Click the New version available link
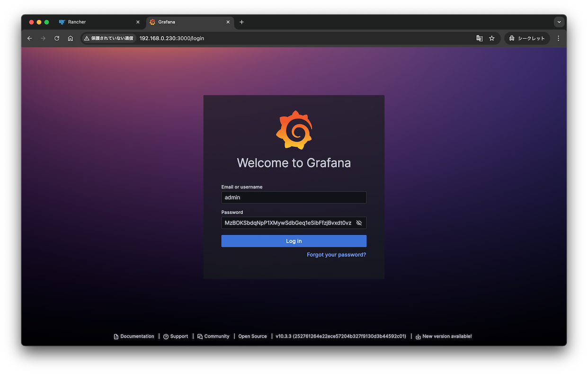The width and height of the screenshot is (588, 374). click(444, 337)
